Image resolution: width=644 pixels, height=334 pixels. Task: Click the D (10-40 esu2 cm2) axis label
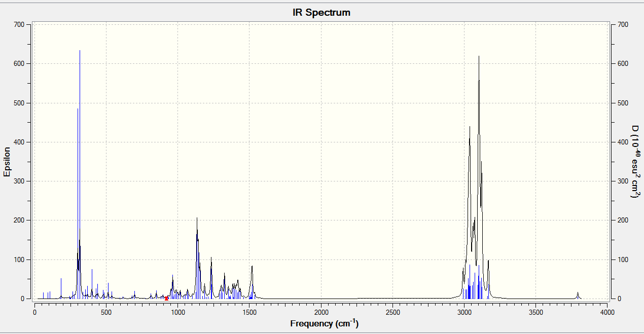[635, 162]
